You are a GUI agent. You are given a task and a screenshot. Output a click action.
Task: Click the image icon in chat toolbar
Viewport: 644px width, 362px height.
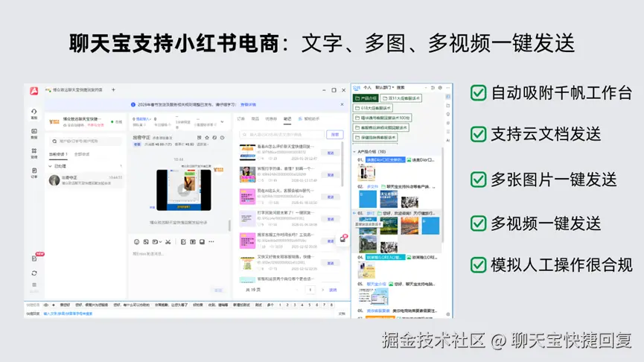point(146,242)
